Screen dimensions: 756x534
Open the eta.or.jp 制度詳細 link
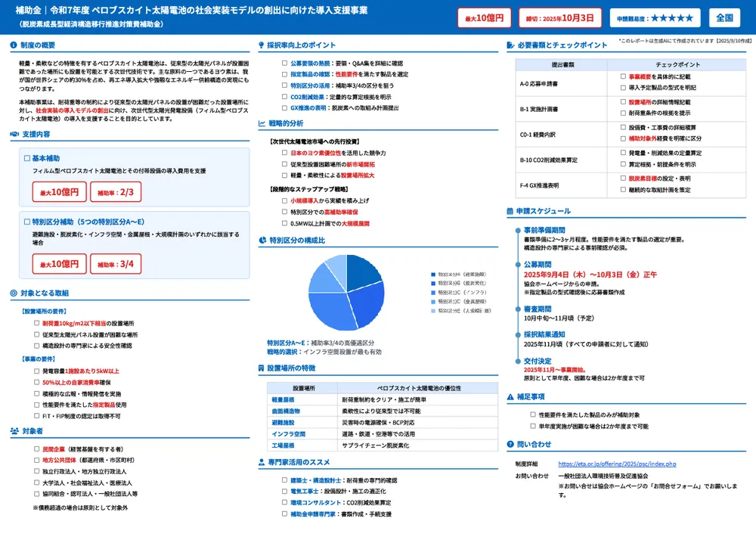pos(617,464)
